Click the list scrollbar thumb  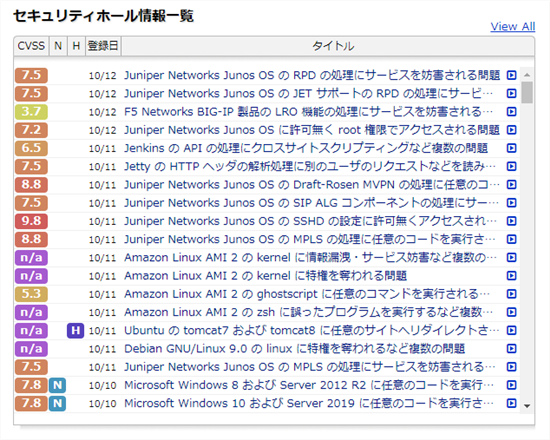click(527, 92)
